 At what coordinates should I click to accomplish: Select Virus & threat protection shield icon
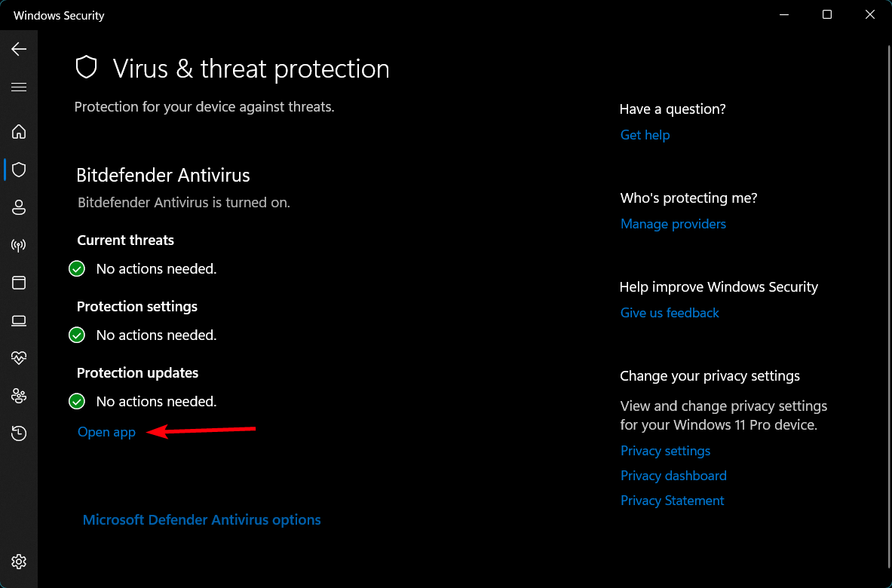click(19, 170)
